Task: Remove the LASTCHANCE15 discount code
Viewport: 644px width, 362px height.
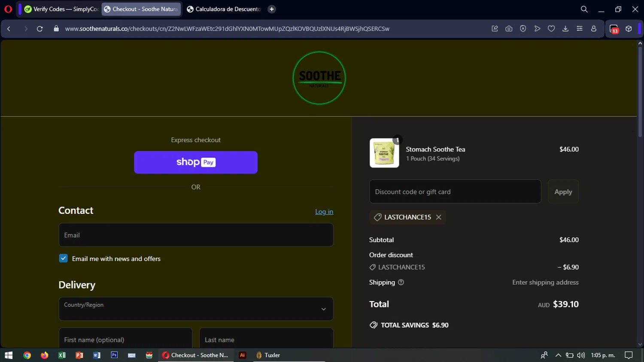Action: (x=439, y=217)
